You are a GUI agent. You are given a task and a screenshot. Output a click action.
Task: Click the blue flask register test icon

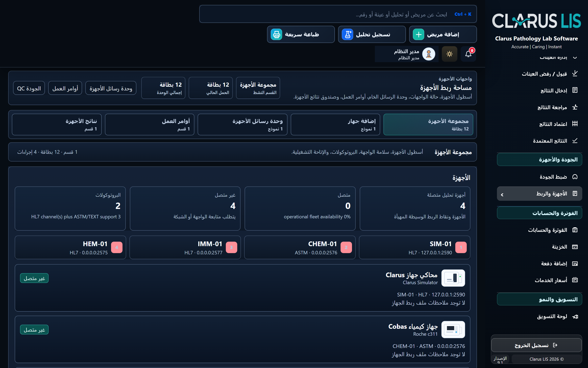point(347,35)
